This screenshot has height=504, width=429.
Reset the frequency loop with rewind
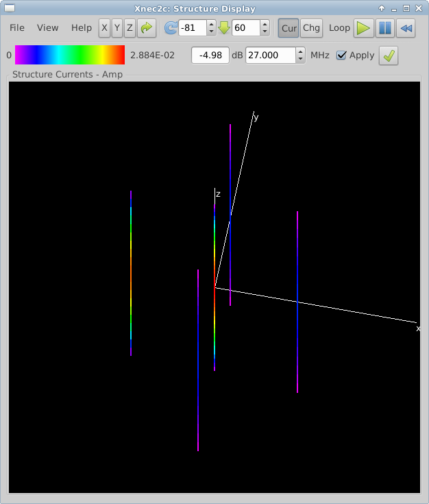(406, 28)
